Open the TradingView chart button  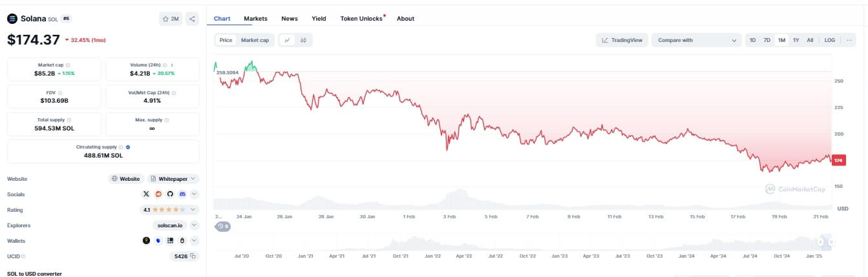tap(622, 40)
